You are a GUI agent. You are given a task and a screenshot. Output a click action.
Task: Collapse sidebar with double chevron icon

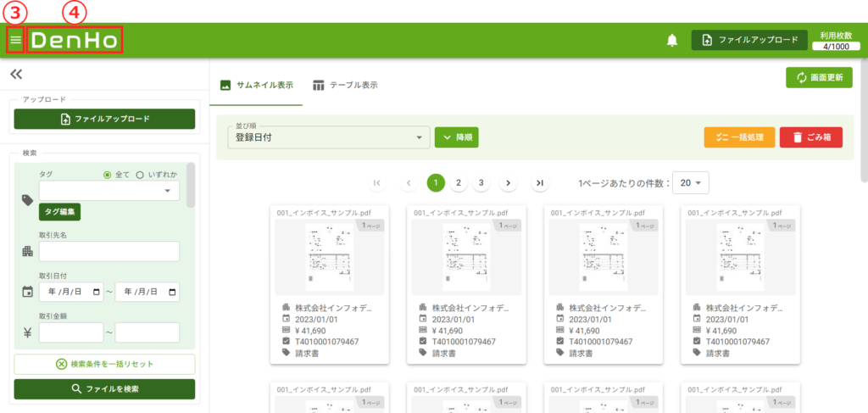point(16,74)
